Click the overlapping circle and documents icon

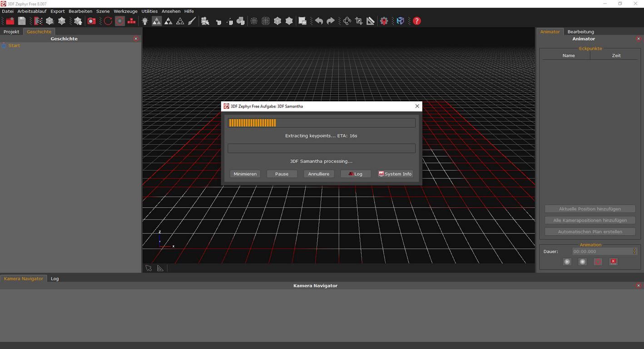click(241, 21)
